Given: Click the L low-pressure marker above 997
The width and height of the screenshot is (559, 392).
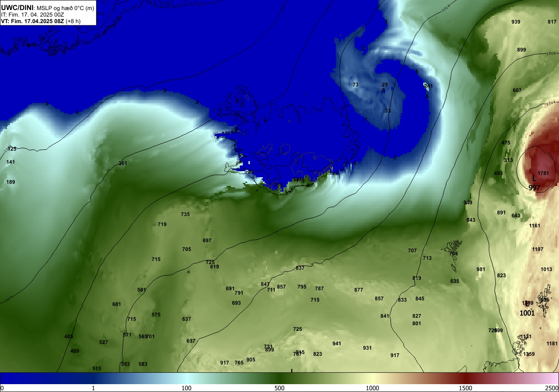Looking at the screenshot, I should tap(534, 178).
